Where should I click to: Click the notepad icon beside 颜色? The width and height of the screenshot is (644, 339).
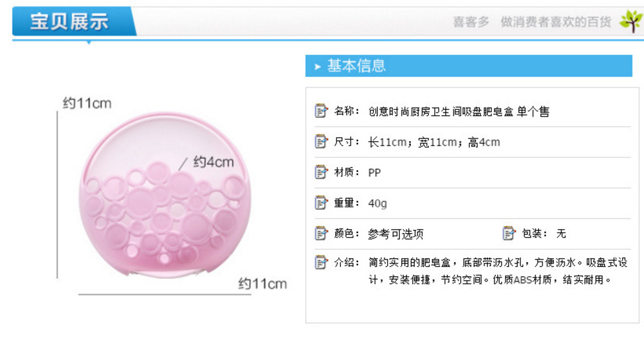[321, 233]
